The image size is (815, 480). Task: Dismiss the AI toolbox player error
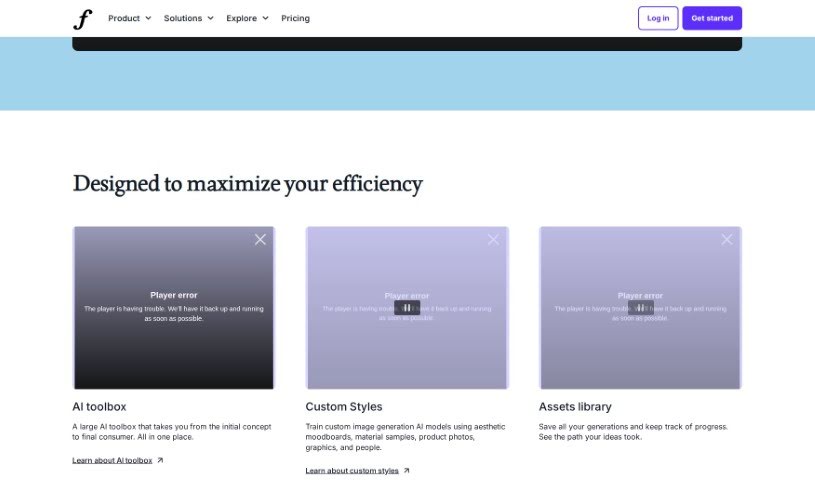[260, 239]
